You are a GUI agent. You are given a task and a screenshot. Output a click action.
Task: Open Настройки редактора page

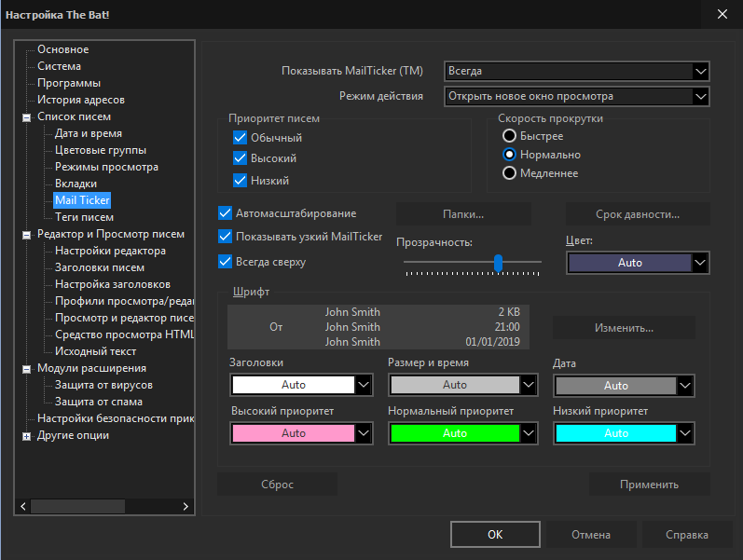(x=110, y=251)
